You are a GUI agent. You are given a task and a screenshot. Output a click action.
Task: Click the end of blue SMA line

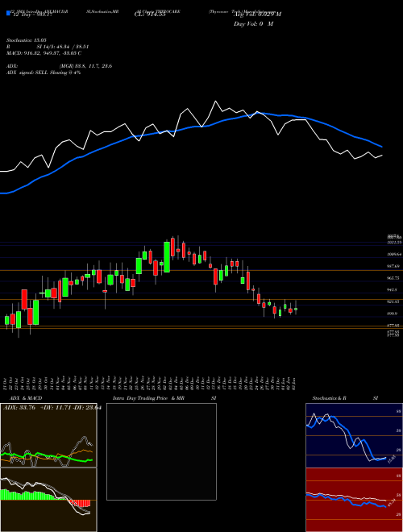[x=381, y=147]
